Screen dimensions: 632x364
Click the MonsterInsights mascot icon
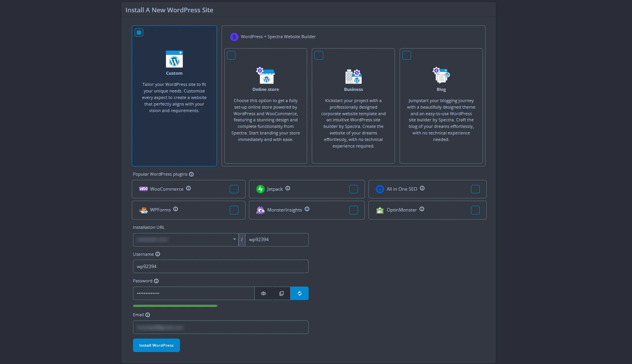coord(261,210)
